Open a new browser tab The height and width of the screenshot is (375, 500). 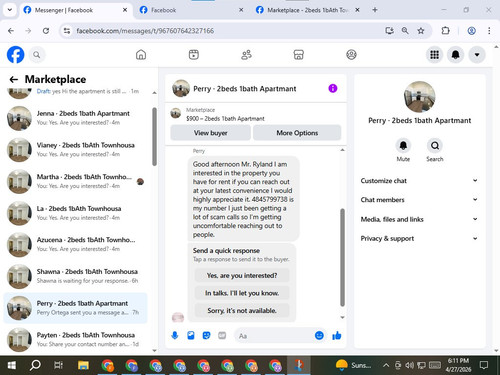(375, 10)
